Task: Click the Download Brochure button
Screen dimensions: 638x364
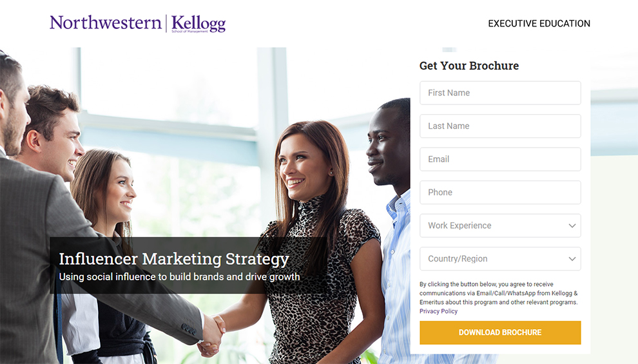Action: (x=500, y=332)
